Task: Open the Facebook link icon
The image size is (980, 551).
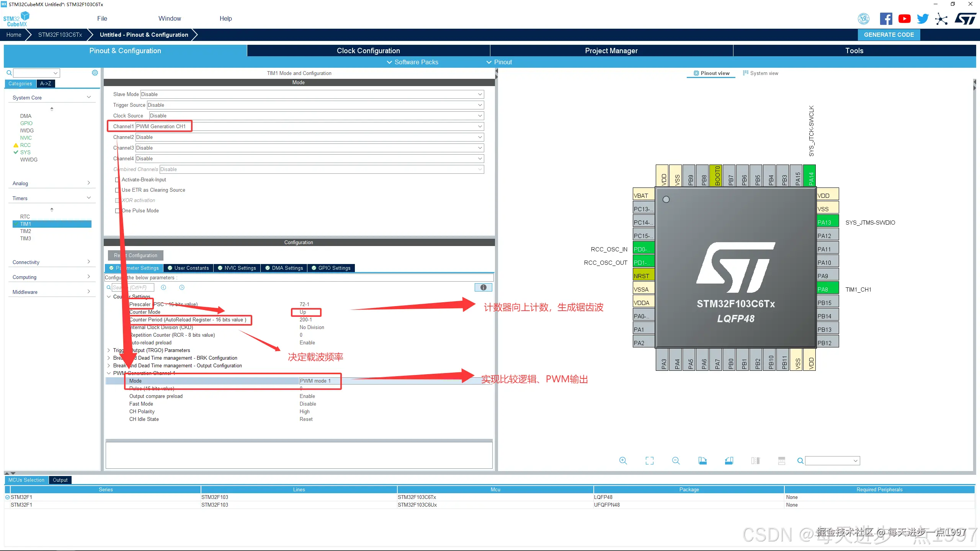Action: (x=886, y=19)
